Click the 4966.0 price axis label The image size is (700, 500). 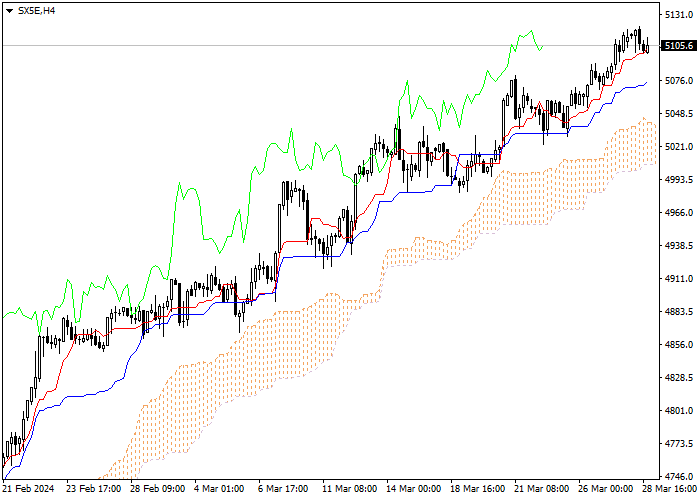(679, 212)
